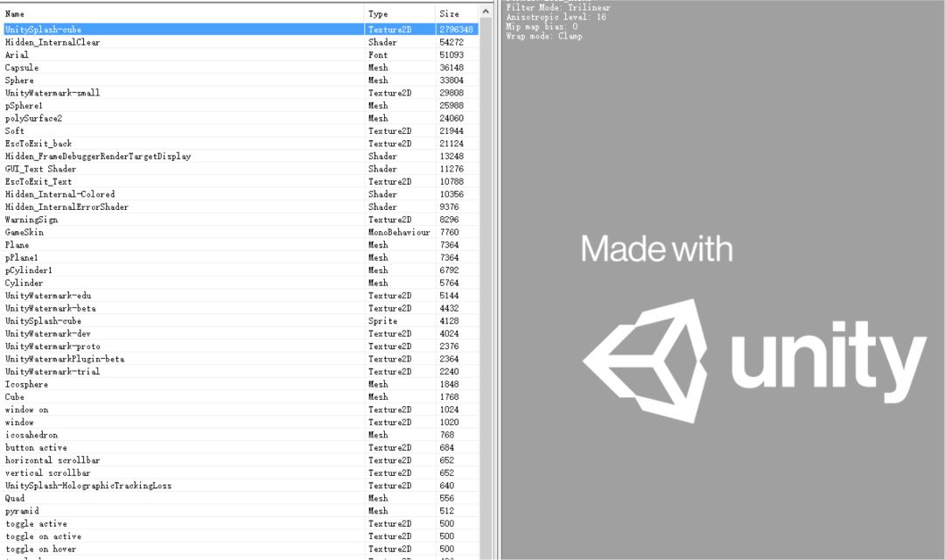Image resolution: width=945 pixels, height=560 pixels.
Task: Select the EscToExit_back texture row
Action: (x=241, y=143)
